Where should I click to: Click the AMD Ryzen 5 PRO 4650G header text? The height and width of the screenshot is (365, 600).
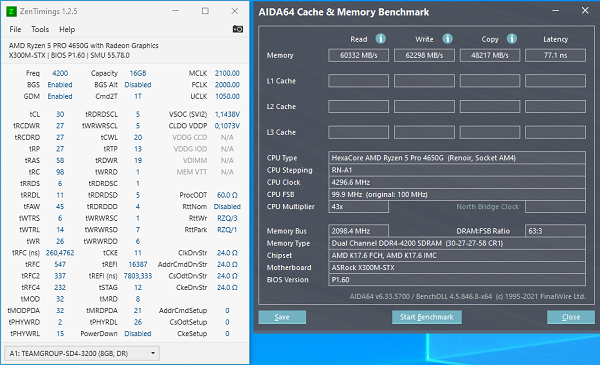tap(84, 46)
